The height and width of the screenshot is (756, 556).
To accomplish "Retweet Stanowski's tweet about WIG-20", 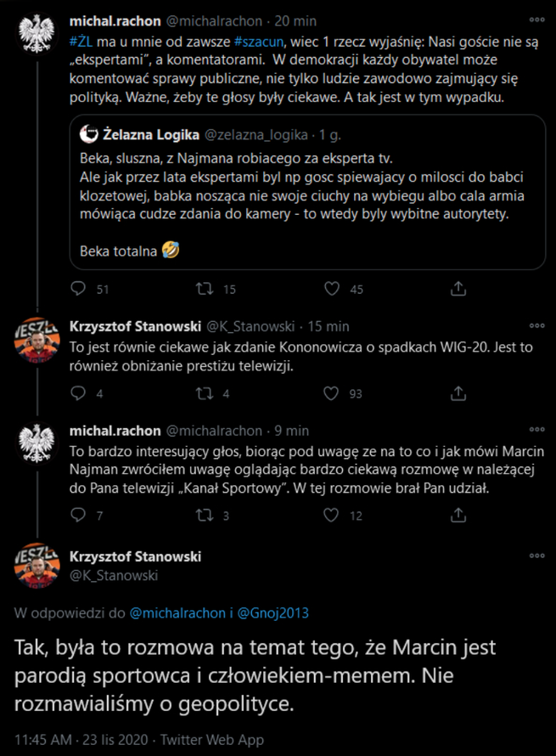I will pos(205,393).
